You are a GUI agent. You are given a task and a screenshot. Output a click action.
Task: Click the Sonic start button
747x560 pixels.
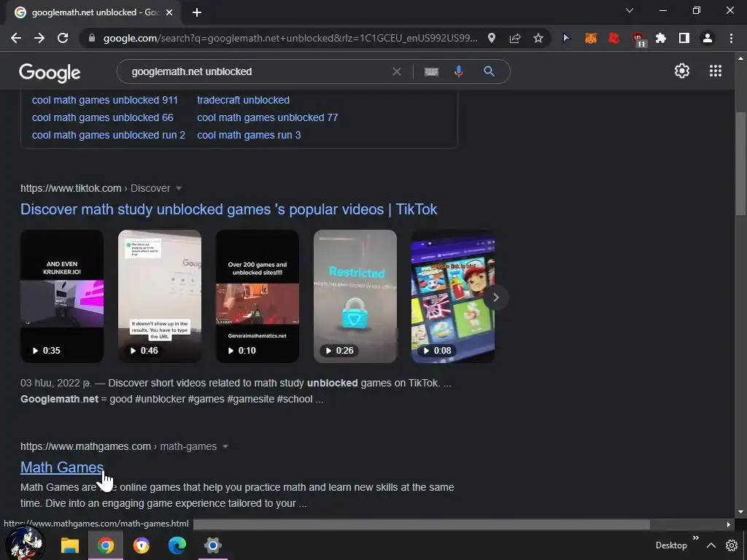coord(24,544)
